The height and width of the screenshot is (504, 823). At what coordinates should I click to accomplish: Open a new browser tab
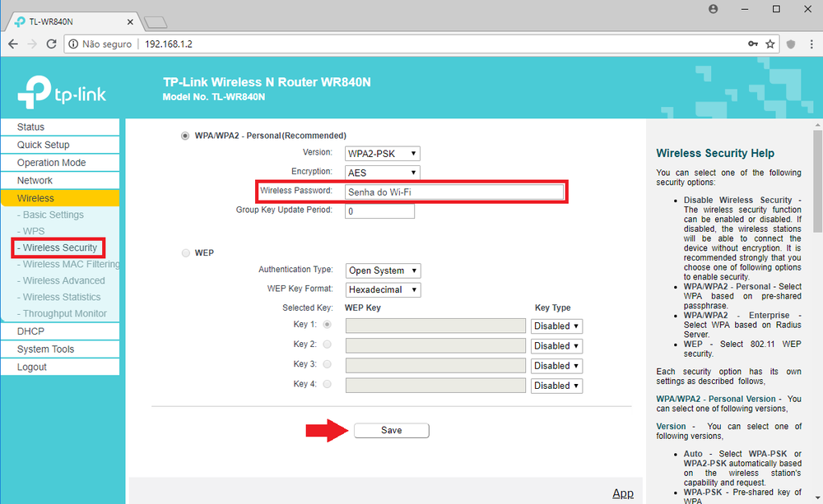156,22
